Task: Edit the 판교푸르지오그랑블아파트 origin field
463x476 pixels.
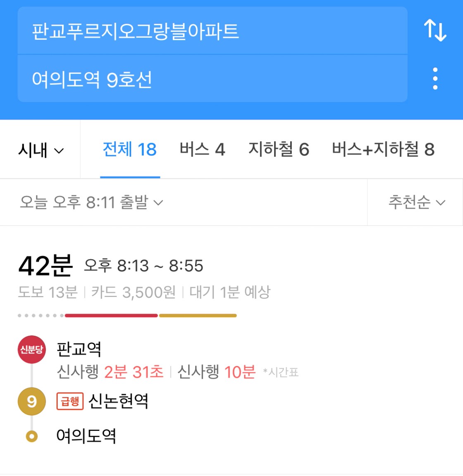Action: [212, 30]
